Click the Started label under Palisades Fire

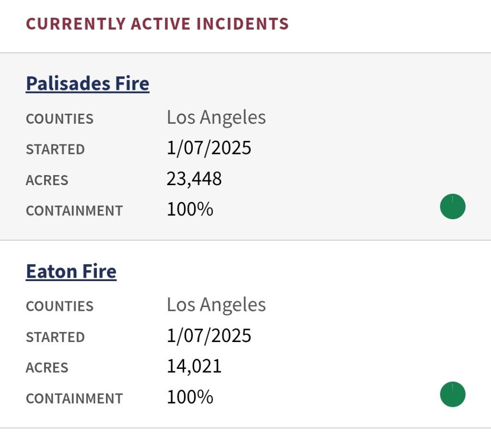pos(55,150)
